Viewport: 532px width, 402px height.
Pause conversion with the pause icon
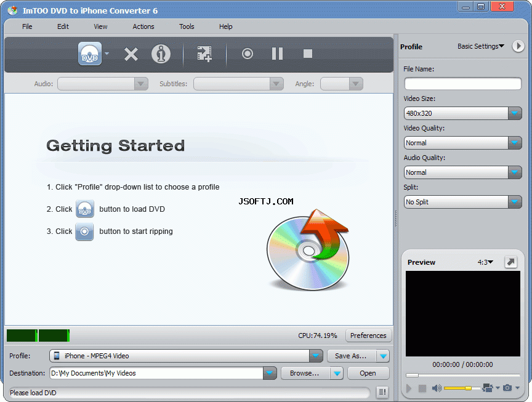tap(277, 54)
